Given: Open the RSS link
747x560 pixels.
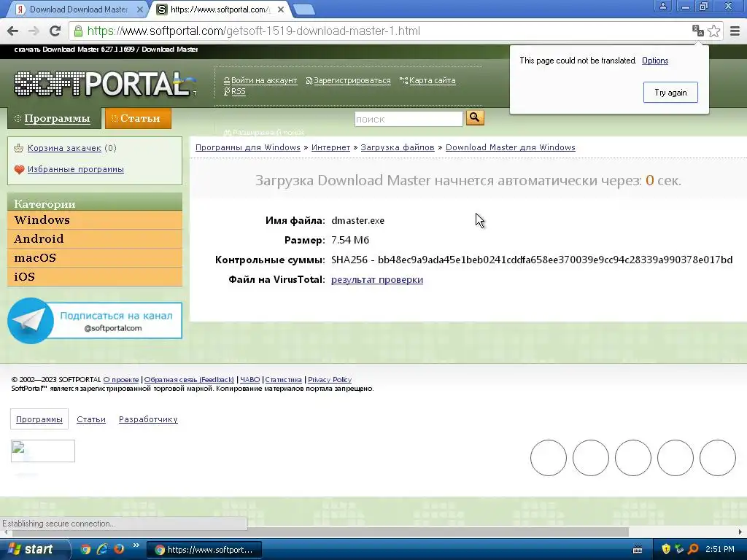Looking at the screenshot, I should click(239, 91).
